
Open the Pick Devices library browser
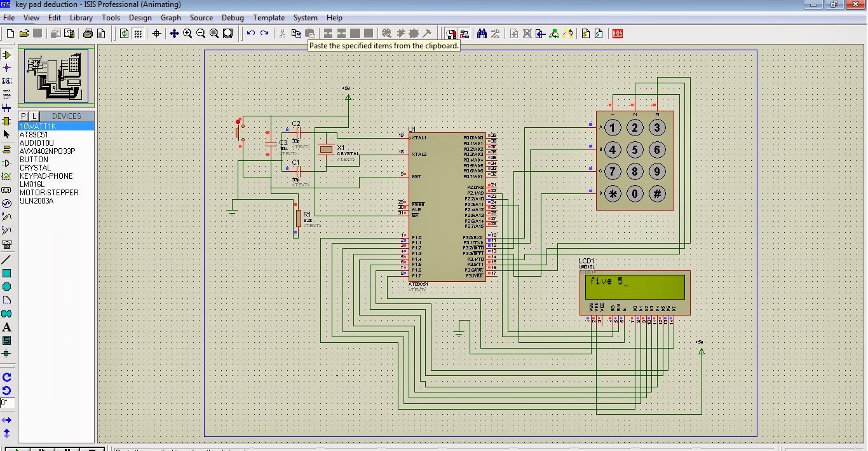point(23,116)
